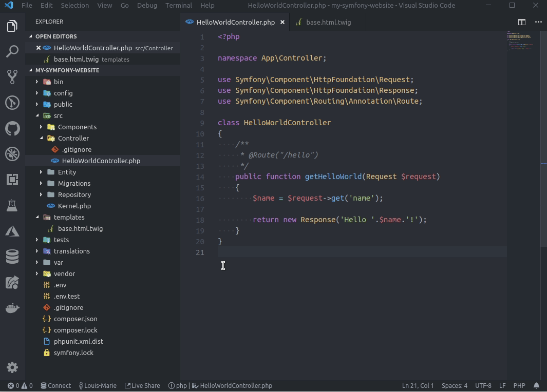
Task: Open the View menu
Action: coord(105,6)
